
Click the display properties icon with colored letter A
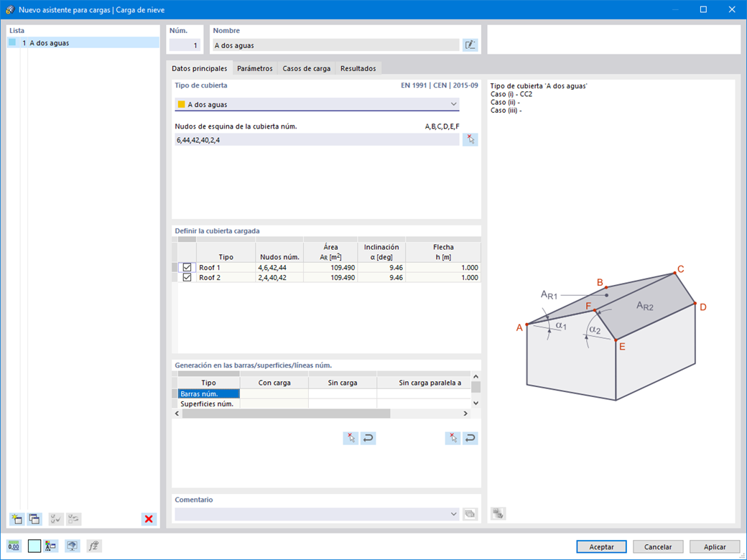pos(51,546)
